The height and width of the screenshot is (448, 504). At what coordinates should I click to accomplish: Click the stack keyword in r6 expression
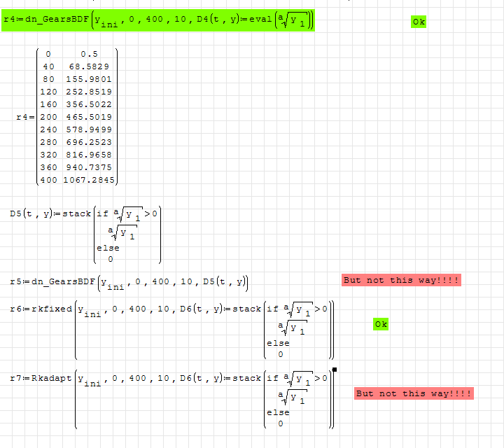[246, 309]
